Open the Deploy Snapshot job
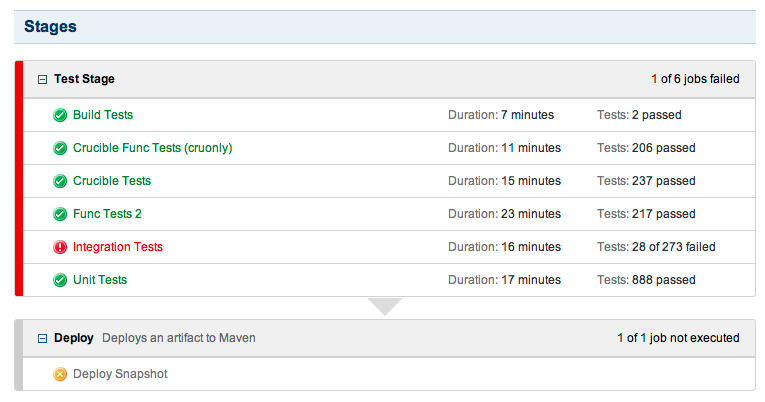Screen dimensions: 765x402 pyautogui.click(x=120, y=374)
